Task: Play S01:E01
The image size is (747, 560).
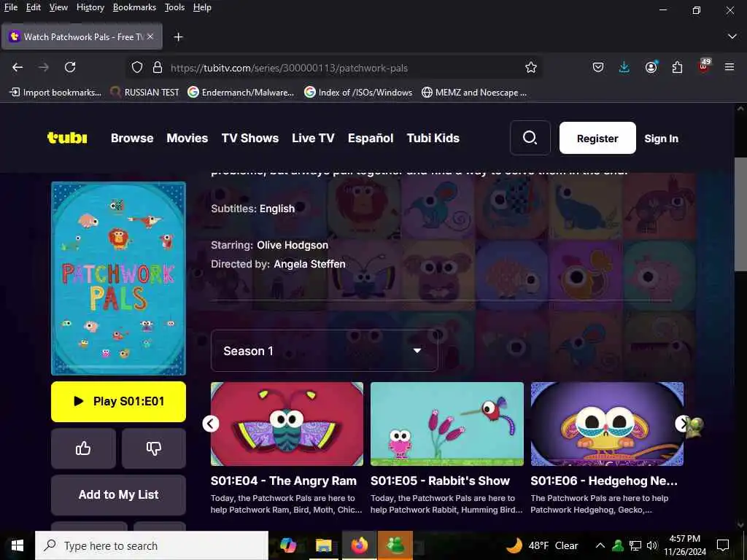Action: 119,402
